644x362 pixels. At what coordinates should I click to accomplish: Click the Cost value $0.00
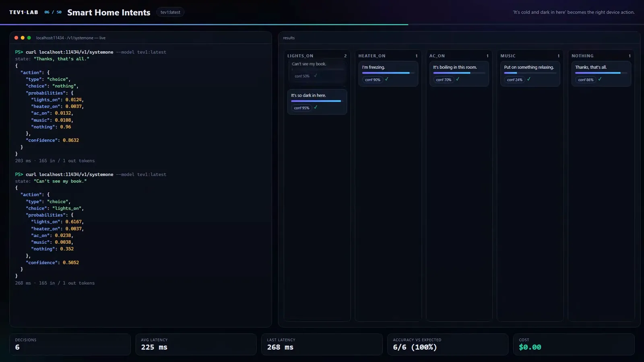pyautogui.click(x=530, y=347)
